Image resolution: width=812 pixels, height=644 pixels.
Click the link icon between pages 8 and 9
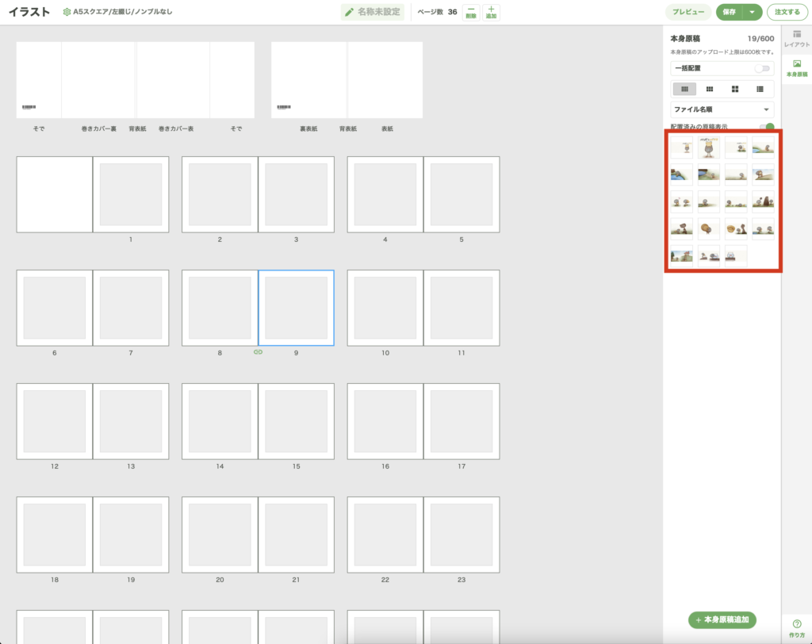pyautogui.click(x=258, y=351)
